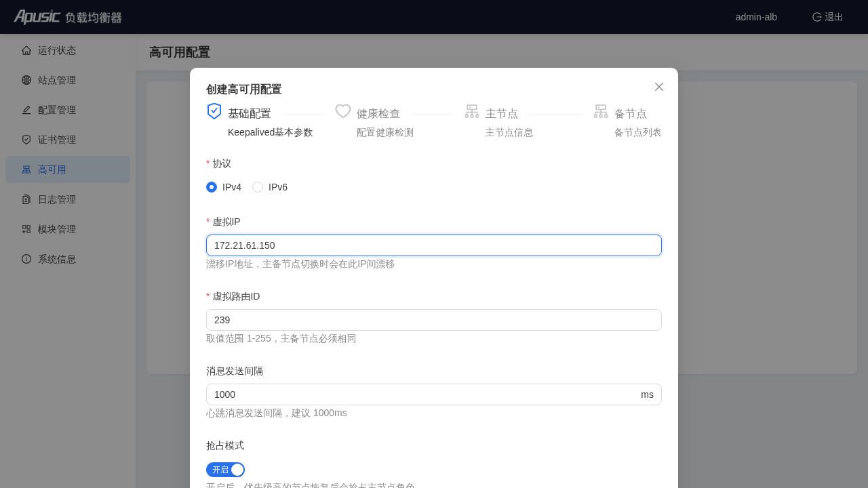The image size is (868, 488).
Task: Click the globe icon beside 站点管理
Action: 26,80
